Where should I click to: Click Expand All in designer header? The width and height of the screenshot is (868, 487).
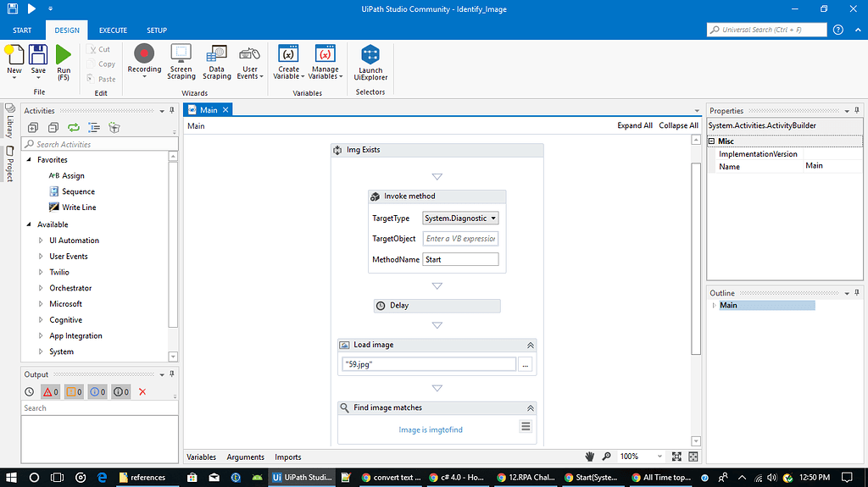coord(635,125)
